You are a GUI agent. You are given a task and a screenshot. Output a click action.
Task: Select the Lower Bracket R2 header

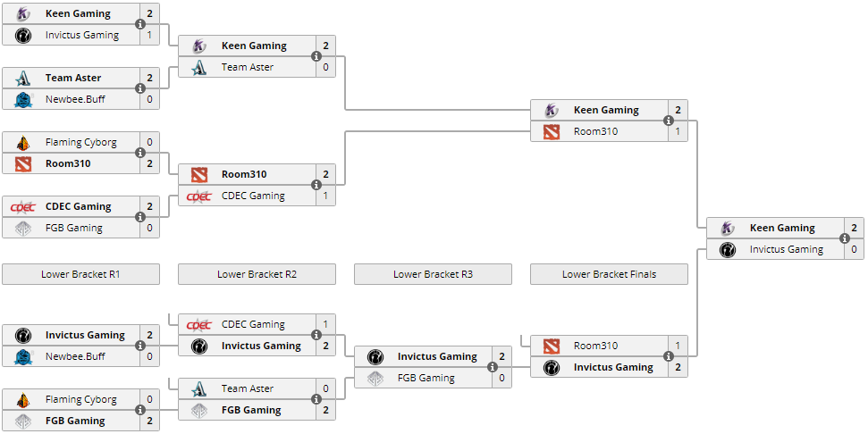coord(257,274)
